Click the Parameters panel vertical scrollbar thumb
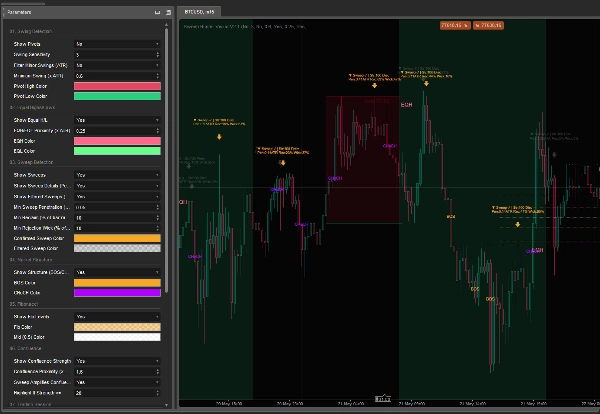 coord(166,161)
